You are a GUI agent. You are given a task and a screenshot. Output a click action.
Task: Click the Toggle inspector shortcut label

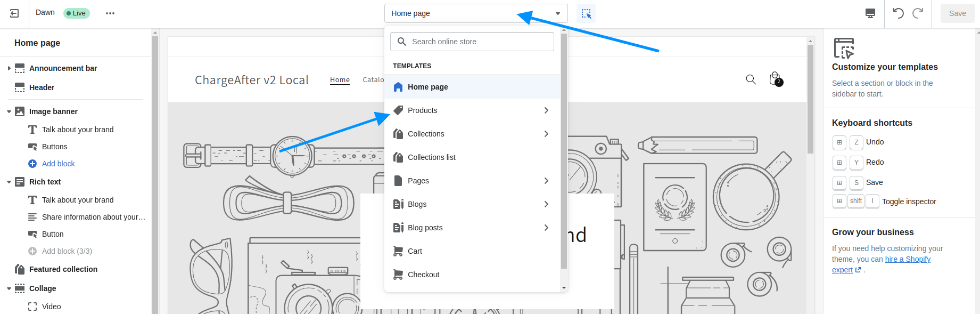coord(909,202)
